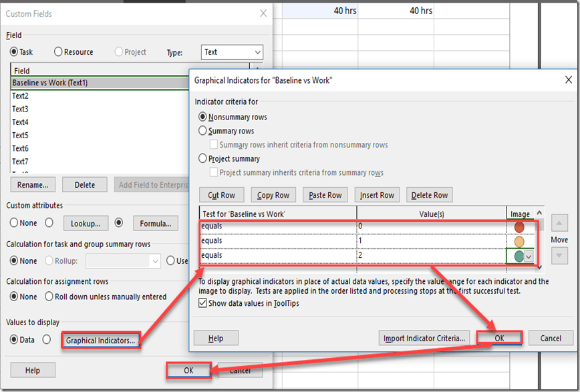Viewport: 580px width, 392px height.
Task: Click the Delete Row button
Action: pos(430,195)
